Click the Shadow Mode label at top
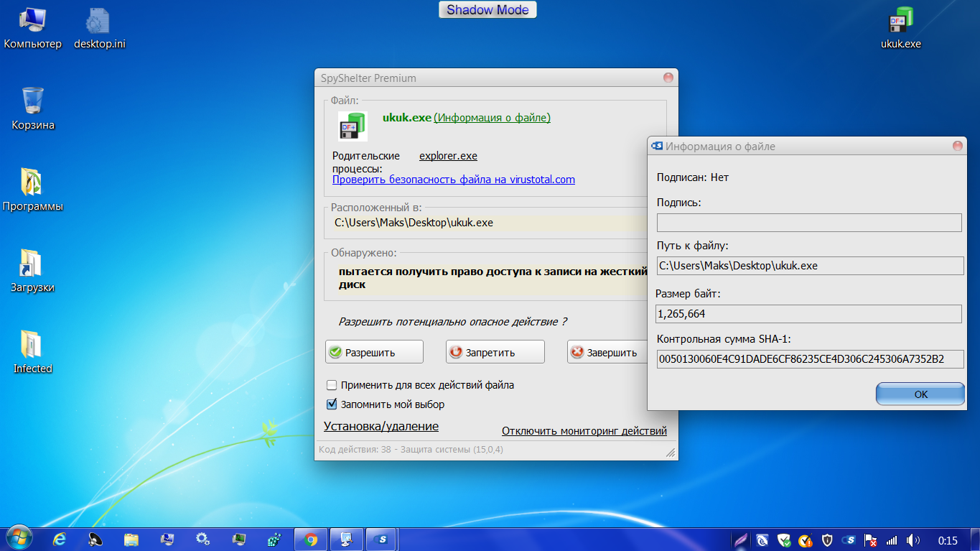 [487, 10]
